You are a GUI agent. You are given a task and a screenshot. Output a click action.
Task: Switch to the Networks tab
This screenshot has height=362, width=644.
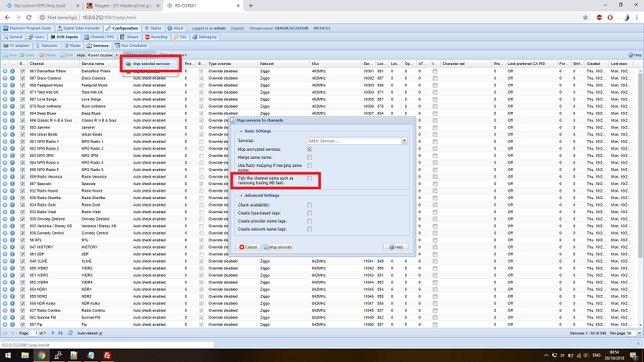46,46
